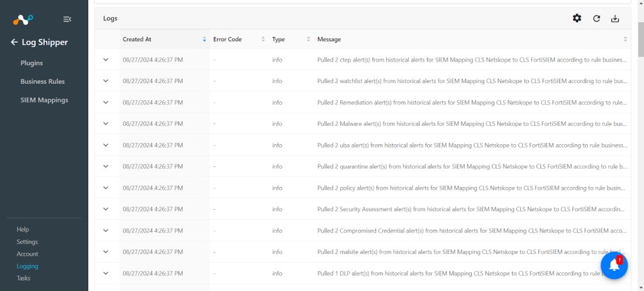
Task: Click the Netskope logo icon
Action: tap(23, 19)
